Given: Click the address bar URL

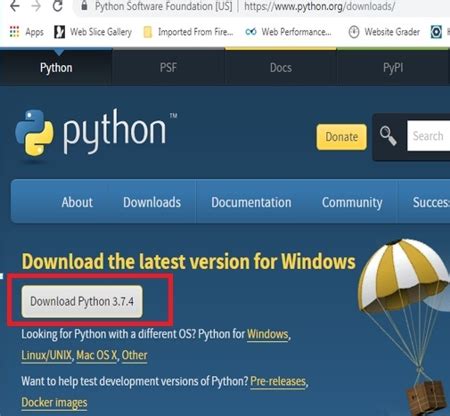Looking at the screenshot, I should (319, 6).
